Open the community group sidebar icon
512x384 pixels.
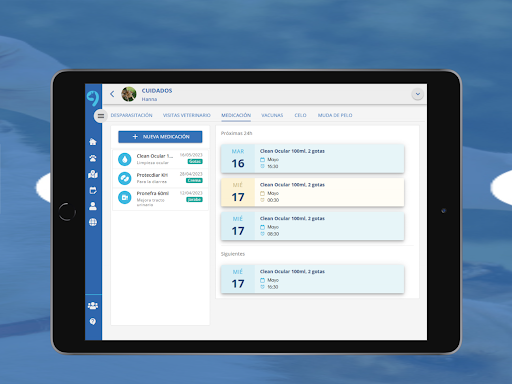point(93,305)
